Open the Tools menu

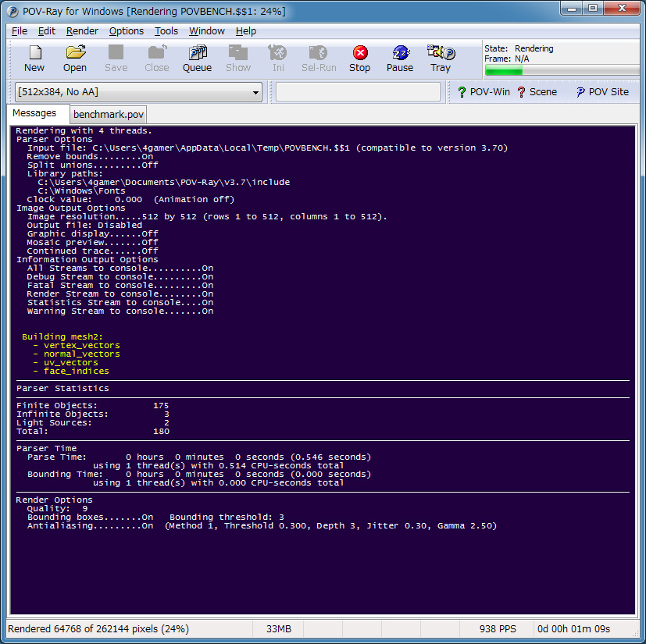point(166,31)
